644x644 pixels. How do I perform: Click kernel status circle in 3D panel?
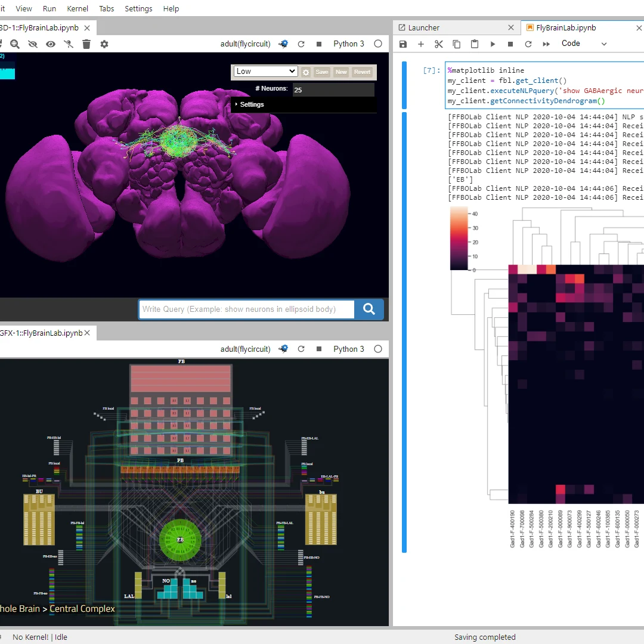(378, 44)
